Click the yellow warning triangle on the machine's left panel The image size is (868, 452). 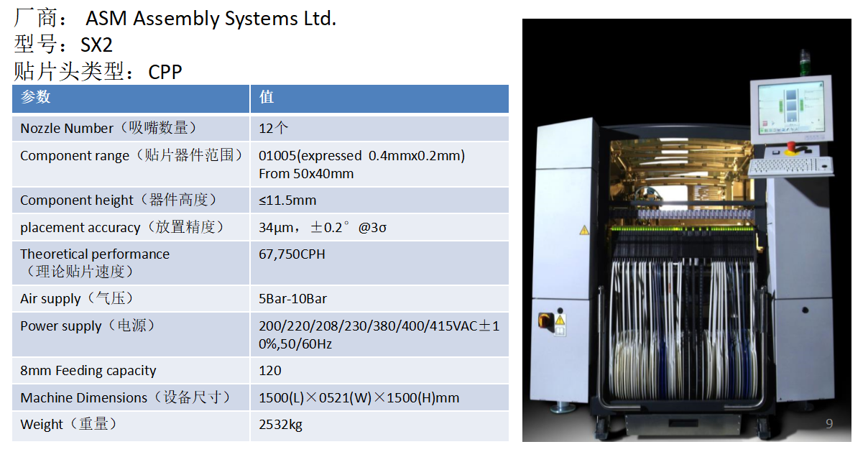(583, 230)
